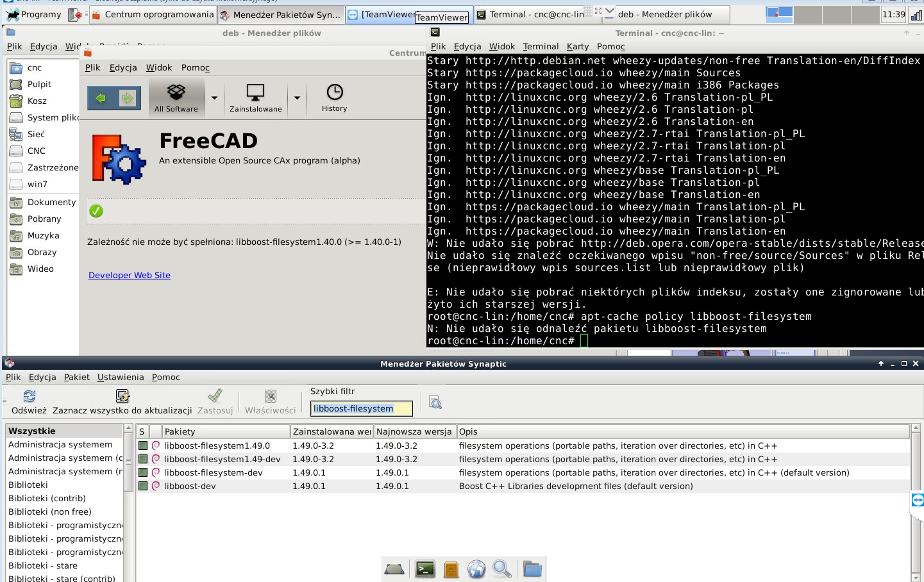Open Edycja menu in file manager

tap(44, 46)
